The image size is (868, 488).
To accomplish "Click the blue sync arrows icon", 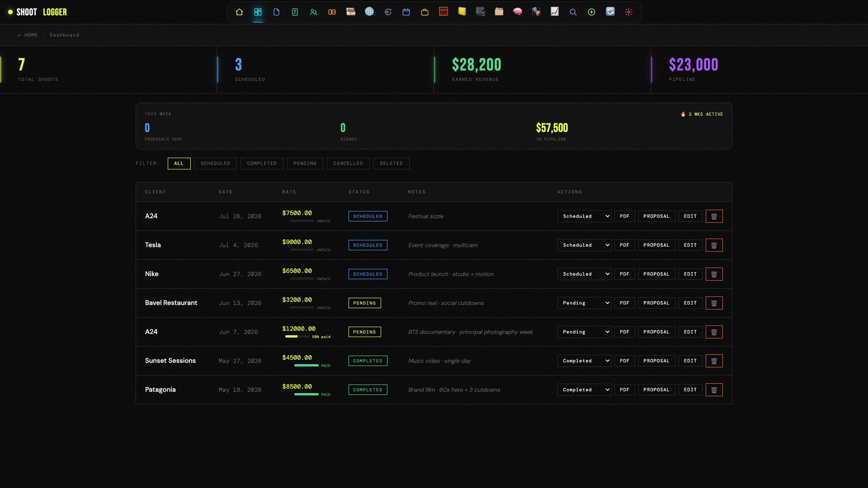I will (610, 12).
